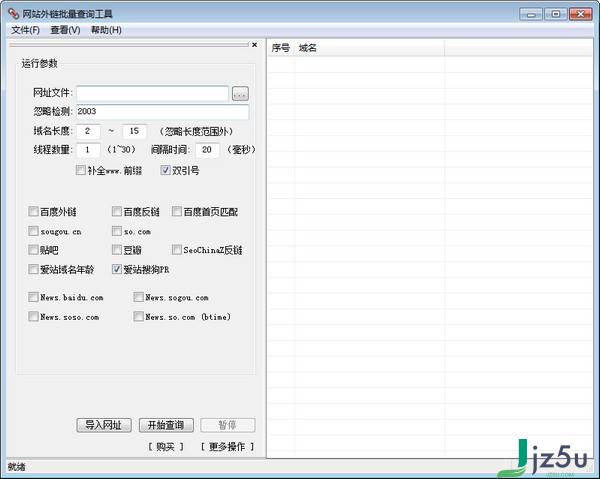The width and height of the screenshot is (600, 479).
Task: Click the app paperclip icon in title bar
Action: [x=13, y=14]
